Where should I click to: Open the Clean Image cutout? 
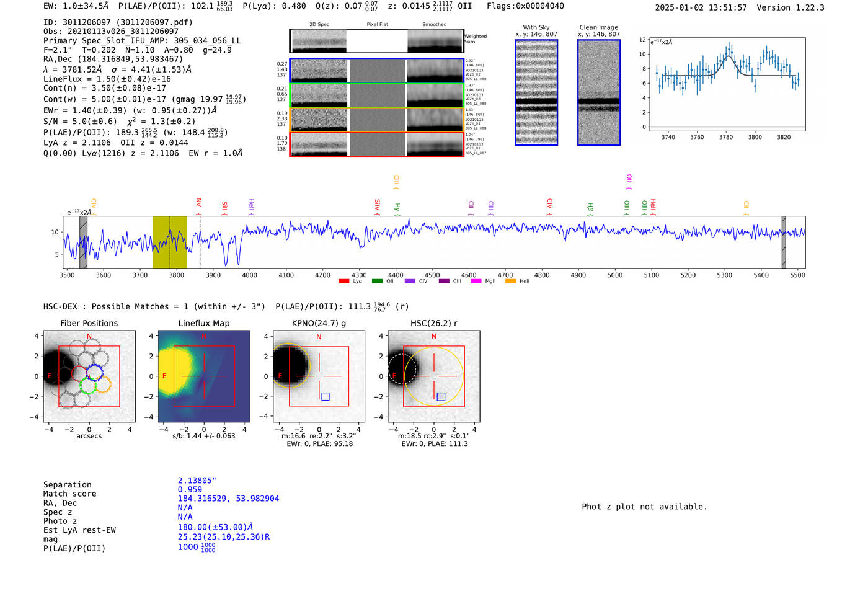599,92
